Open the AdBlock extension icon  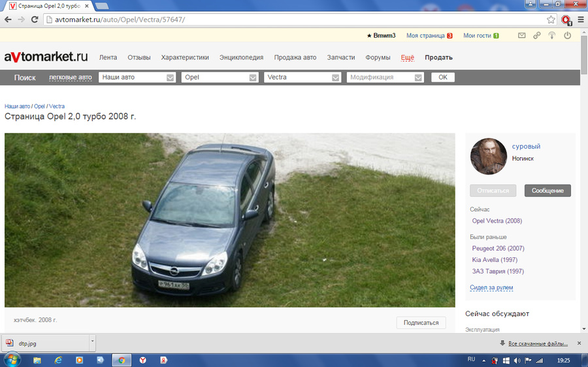point(566,20)
